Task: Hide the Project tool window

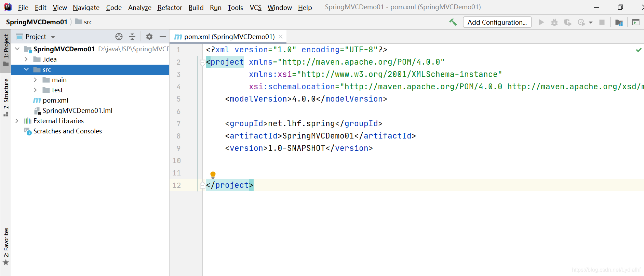Action: (x=163, y=37)
